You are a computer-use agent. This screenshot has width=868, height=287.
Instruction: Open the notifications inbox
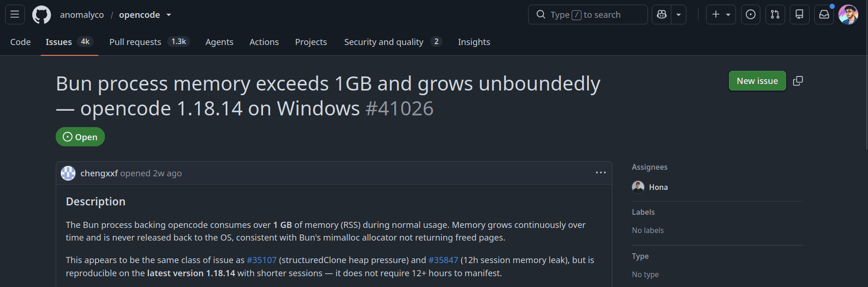click(x=824, y=15)
